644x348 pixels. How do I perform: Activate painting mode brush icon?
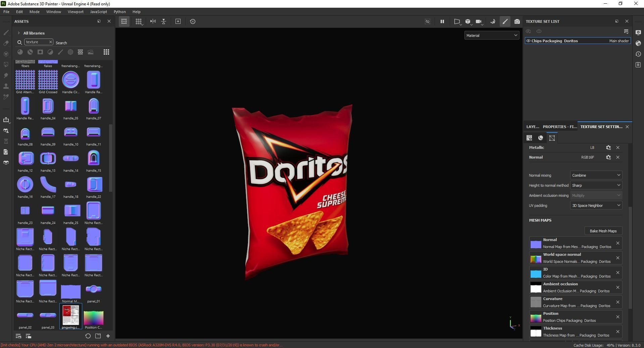[505, 21]
